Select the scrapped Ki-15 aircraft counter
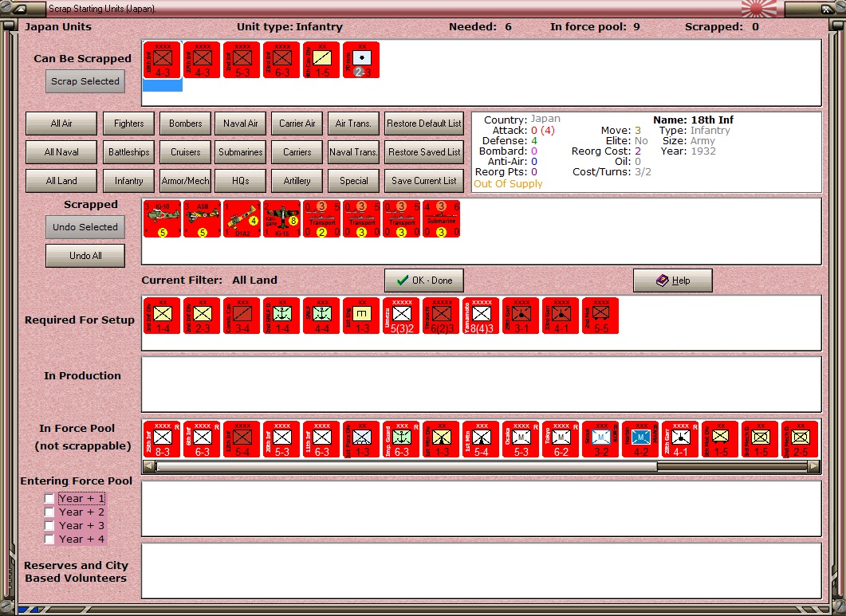This screenshot has height=616, width=846. click(282, 219)
